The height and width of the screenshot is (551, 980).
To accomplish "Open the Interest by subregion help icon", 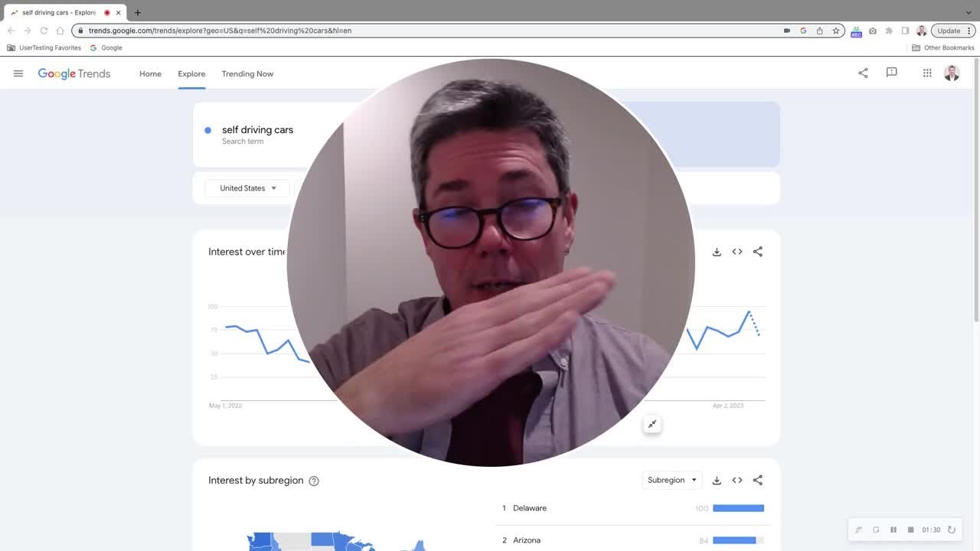I will 313,481.
